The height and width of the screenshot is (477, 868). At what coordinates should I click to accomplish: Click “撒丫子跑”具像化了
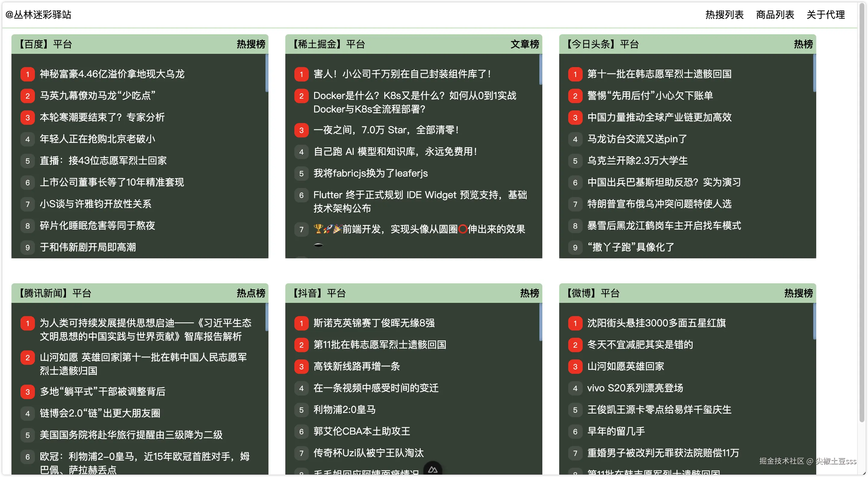tap(631, 248)
